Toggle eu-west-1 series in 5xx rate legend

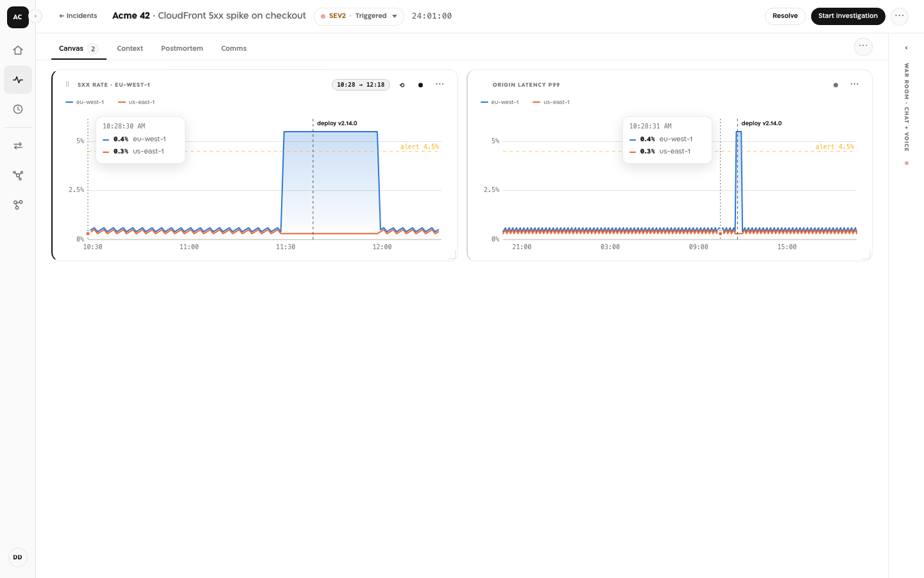click(x=85, y=102)
